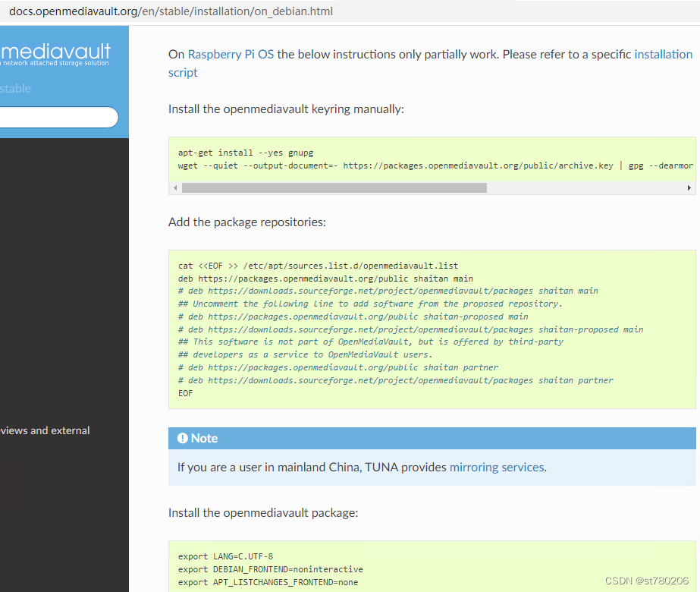
Task: Click the openmediavault logo
Action: tap(55, 55)
